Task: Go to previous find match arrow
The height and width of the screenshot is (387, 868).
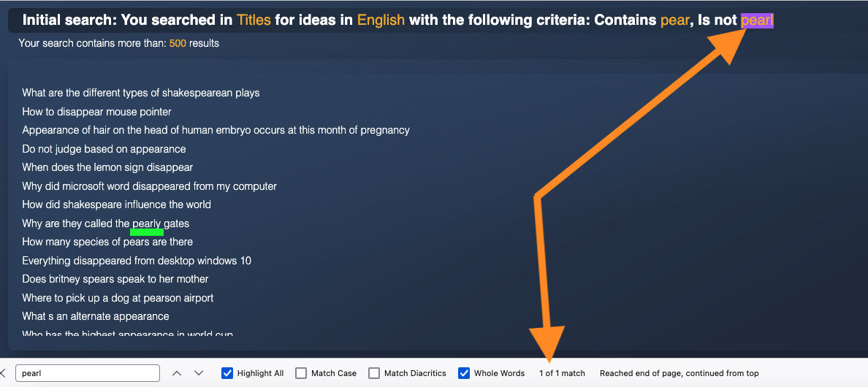Action: 177,373
